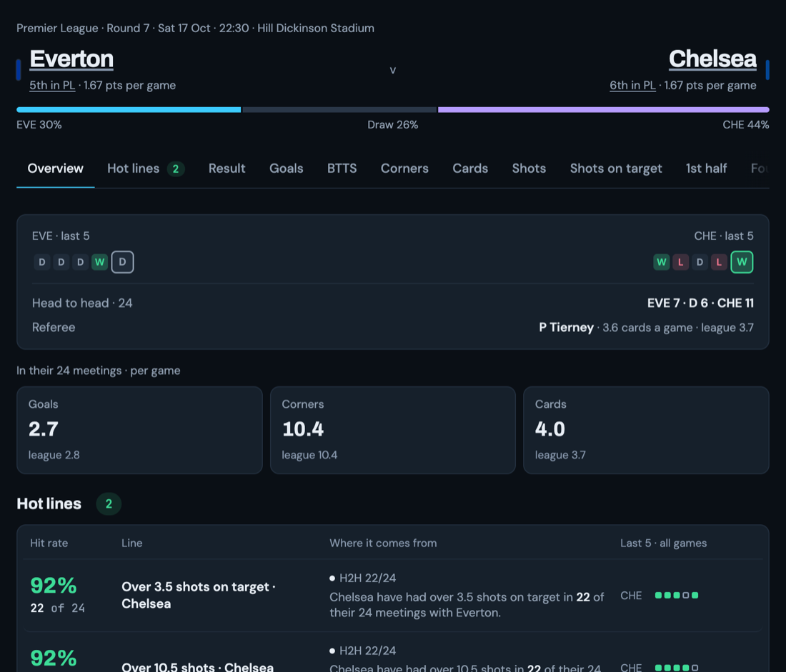Viewport: 786px width, 672px height.
Task: Open the Everton team link
Action: (x=71, y=59)
